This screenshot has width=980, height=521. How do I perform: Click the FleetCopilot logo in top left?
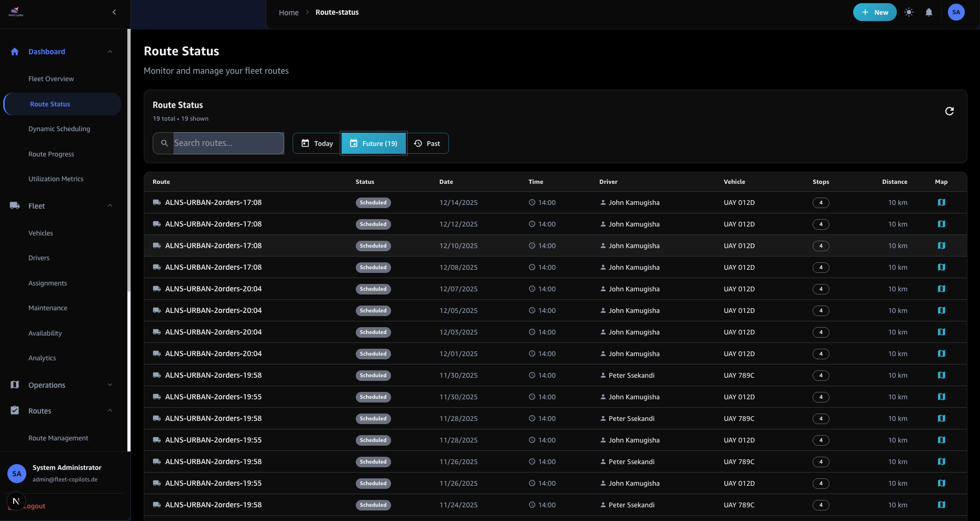16,12
